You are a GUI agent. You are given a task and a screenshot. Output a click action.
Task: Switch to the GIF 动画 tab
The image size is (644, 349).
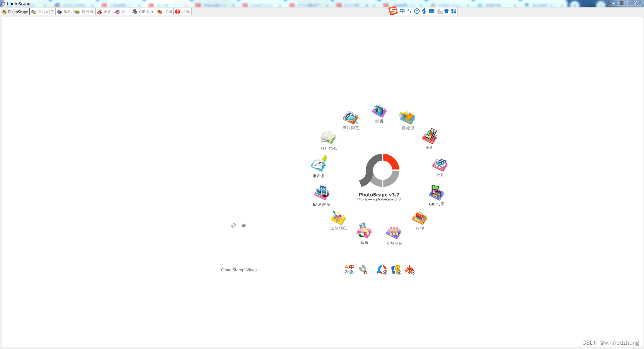144,12
